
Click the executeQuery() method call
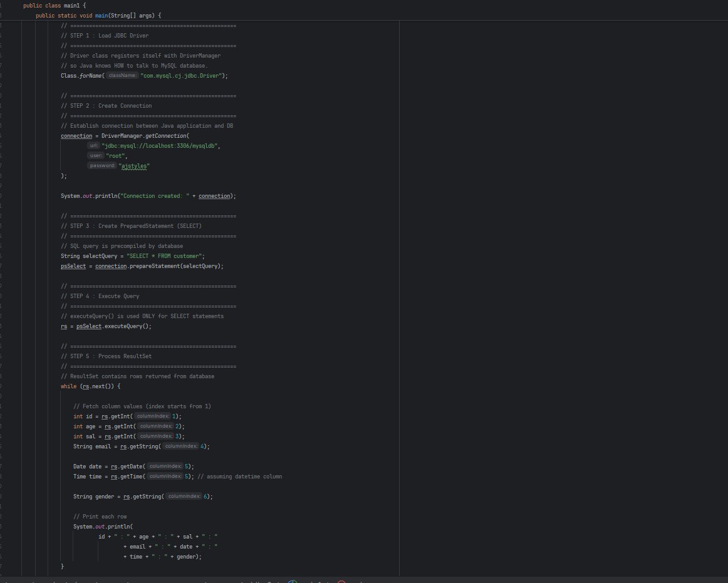click(x=127, y=326)
